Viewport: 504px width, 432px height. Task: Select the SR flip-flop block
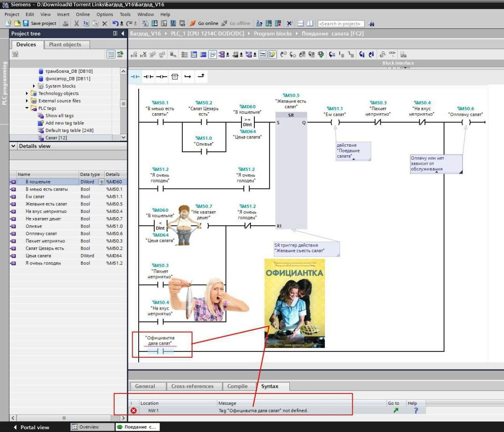tap(291, 170)
